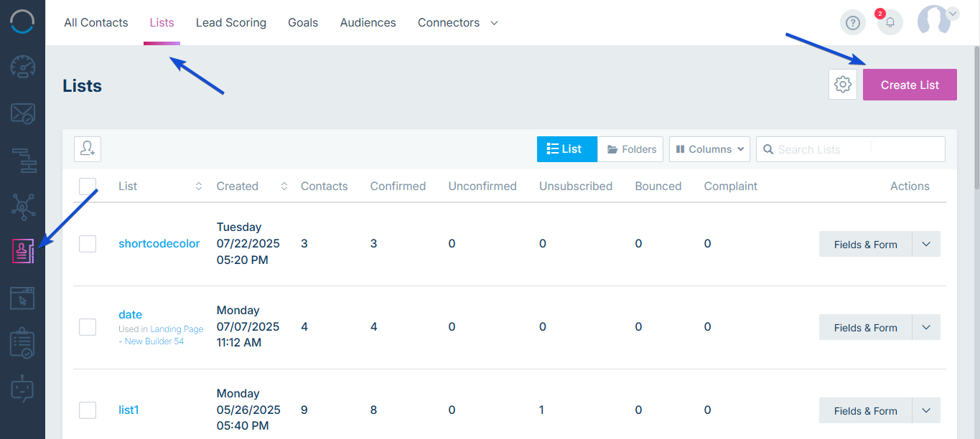
Task: Open the chatbot robot icon in sidebar
Action: pos(22,390)
